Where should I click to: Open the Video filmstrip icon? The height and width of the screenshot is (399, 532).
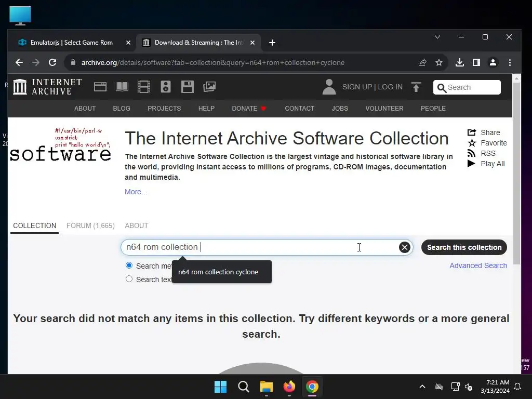(144, 87)
